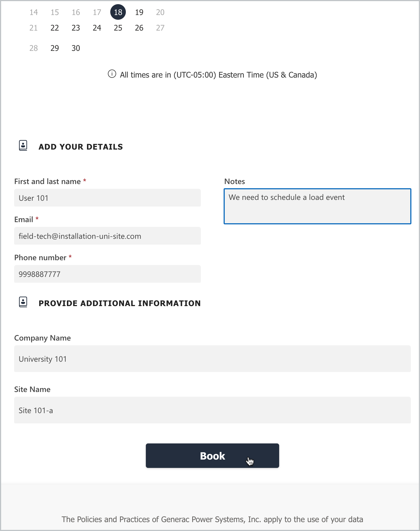Choose date 25 in the calendar

[x=118, y=28]
